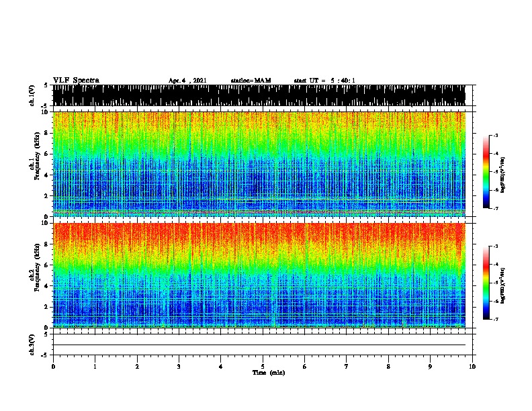The width and height of the screenshot is (532, 411).
Task: Click the ch.2 frequency axis "6" tick label
Action: 46,265
